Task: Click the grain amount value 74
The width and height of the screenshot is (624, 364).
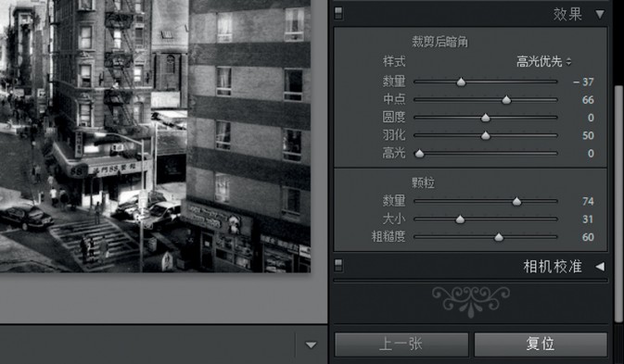Action: 588,202
